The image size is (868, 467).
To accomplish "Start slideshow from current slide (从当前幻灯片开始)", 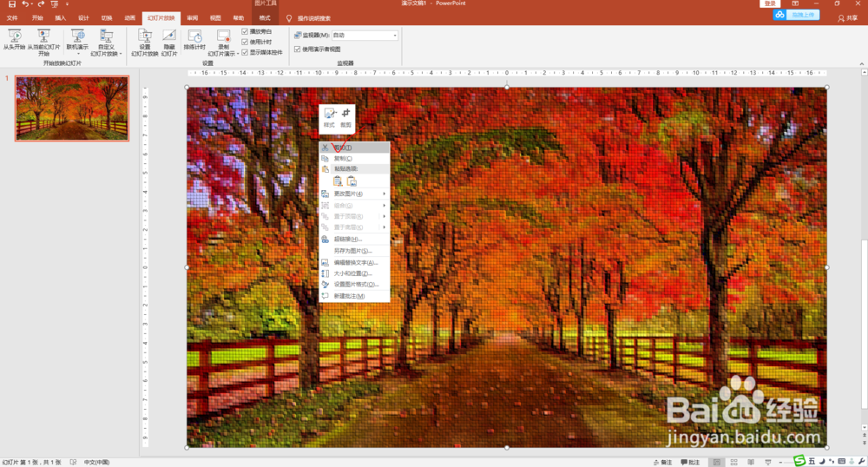I will [x=43, y=42].
